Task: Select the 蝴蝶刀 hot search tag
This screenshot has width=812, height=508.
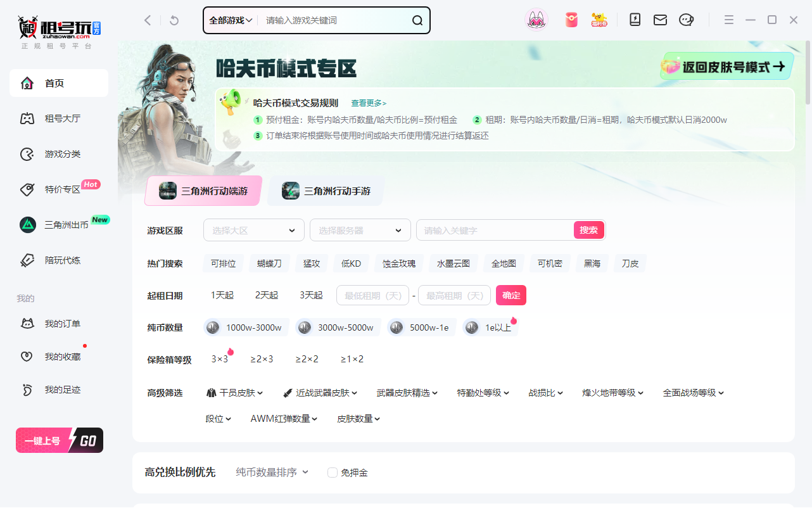Action: [x=269, y=264]
